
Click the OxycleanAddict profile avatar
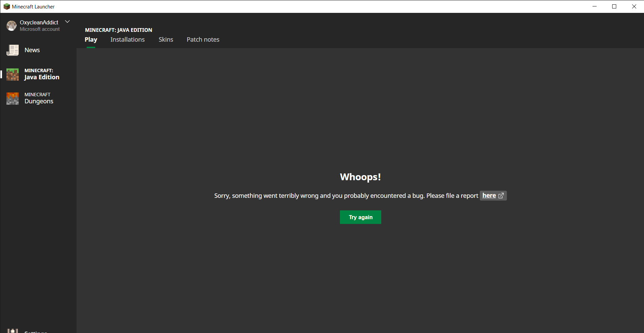(x=12, y=26)
